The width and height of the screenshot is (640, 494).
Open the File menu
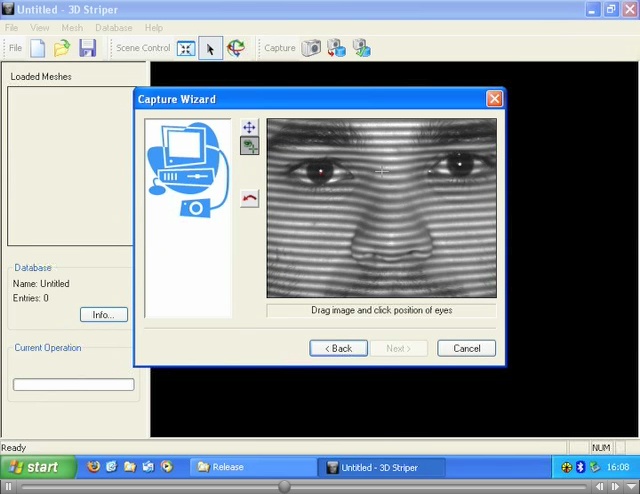11,28
